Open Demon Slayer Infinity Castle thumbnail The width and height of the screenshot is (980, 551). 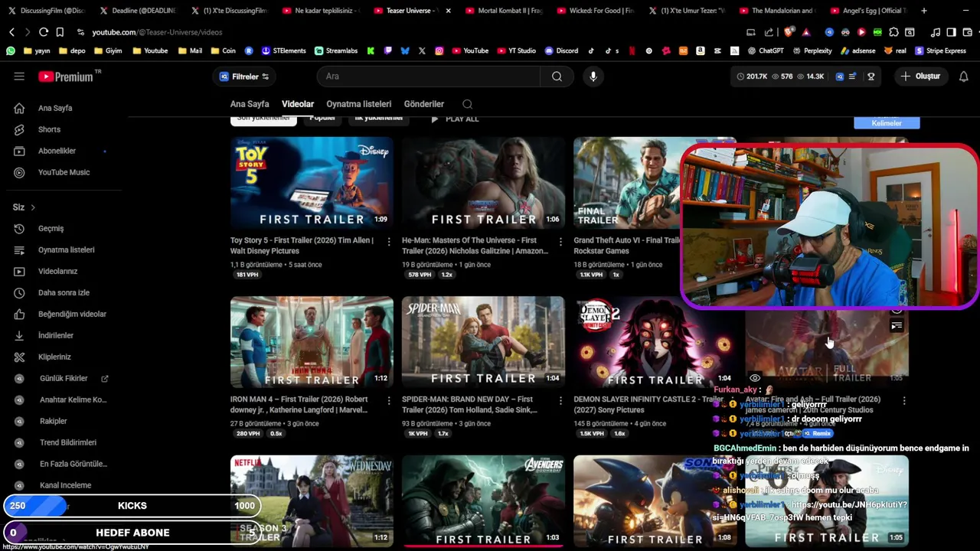[x=655, y=342]
